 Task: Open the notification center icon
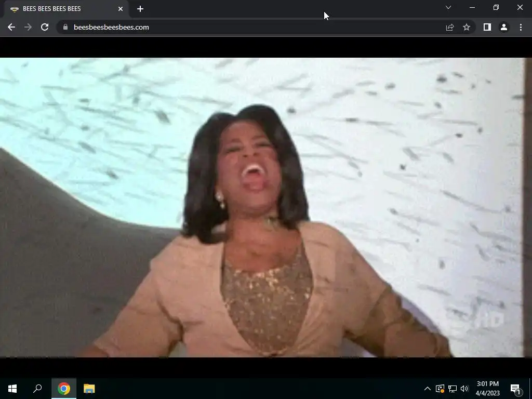tap(515, 389)
